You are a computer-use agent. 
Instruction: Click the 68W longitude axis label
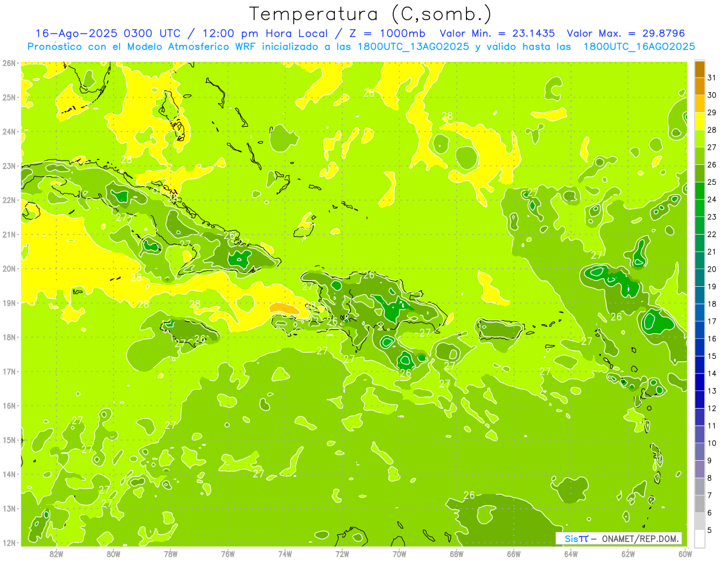[456, 554]
